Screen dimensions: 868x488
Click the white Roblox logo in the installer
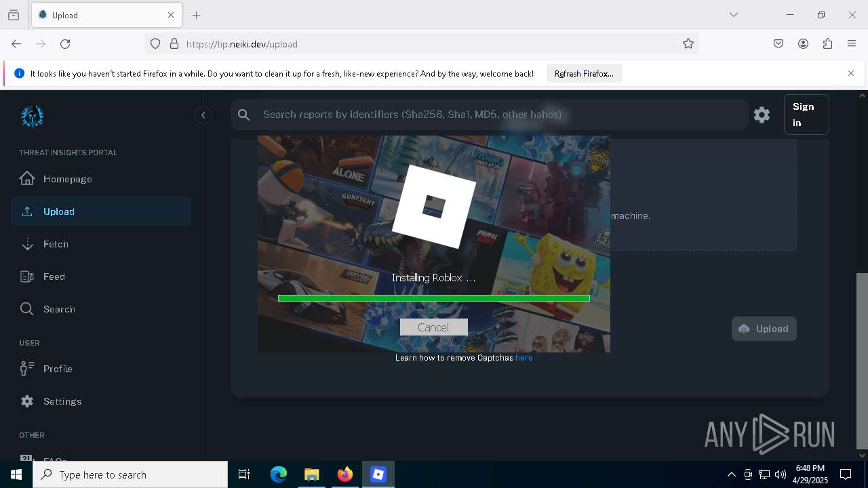(x=434, y=206)
